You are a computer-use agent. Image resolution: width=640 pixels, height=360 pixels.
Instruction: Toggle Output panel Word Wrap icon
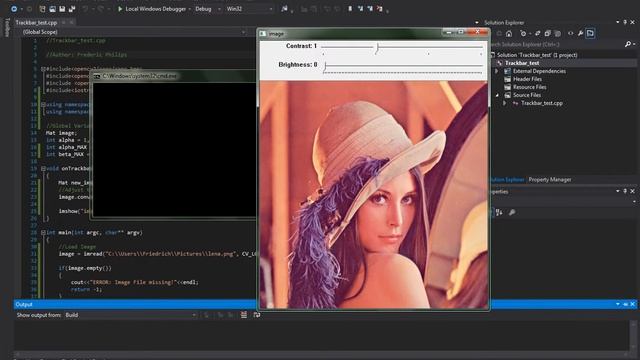tap(257, 315)
